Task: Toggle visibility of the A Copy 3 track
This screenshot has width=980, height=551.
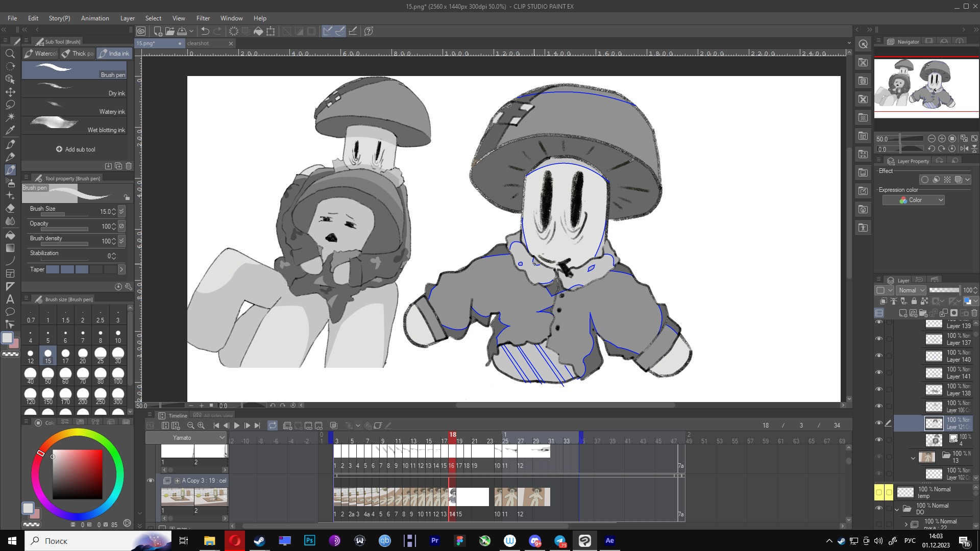Action: point(151,481)
